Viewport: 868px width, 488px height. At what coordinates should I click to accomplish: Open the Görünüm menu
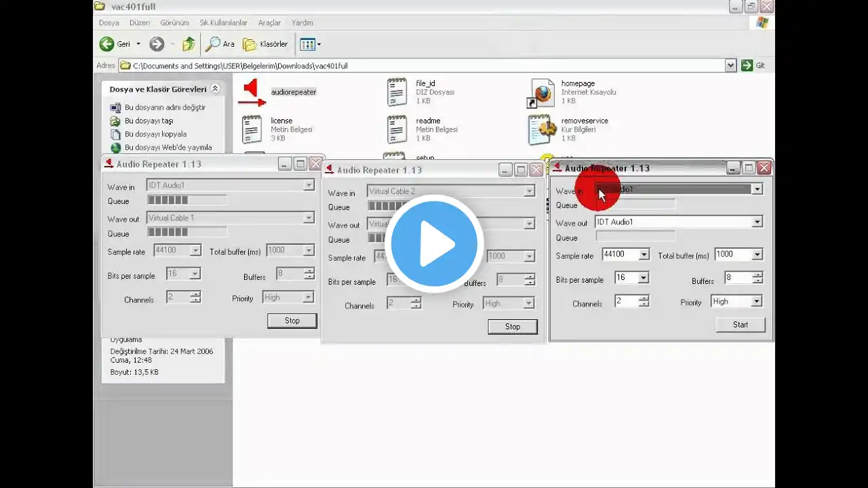(174, 22)
